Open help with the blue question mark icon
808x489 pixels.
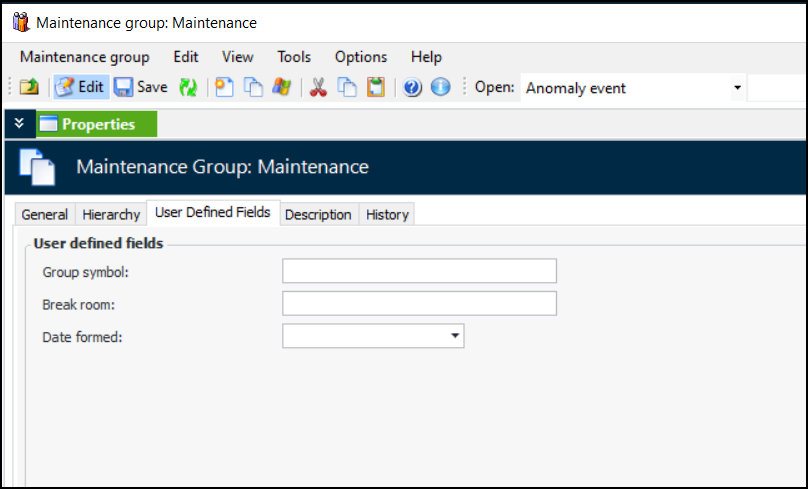(x=412, y=88)
